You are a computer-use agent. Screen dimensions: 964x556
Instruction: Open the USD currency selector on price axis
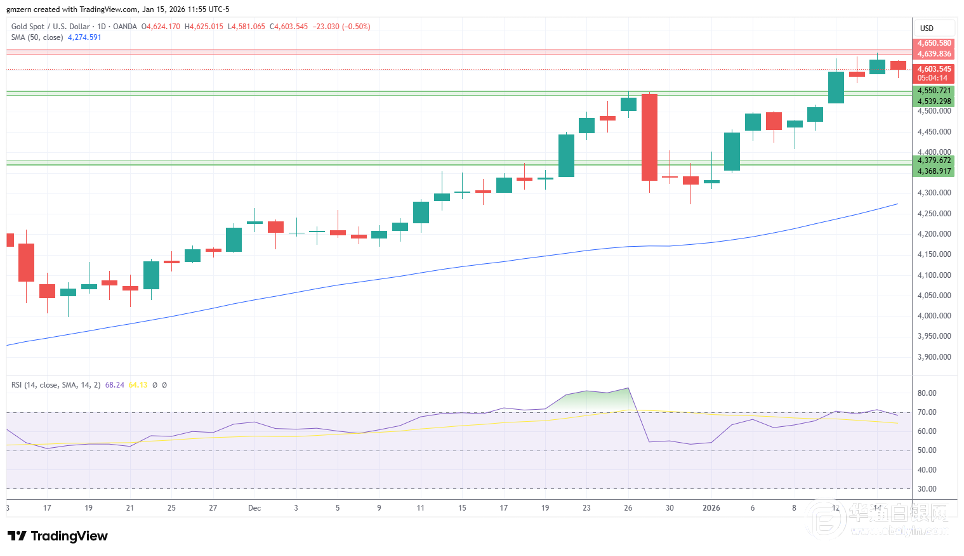point(926,27)
